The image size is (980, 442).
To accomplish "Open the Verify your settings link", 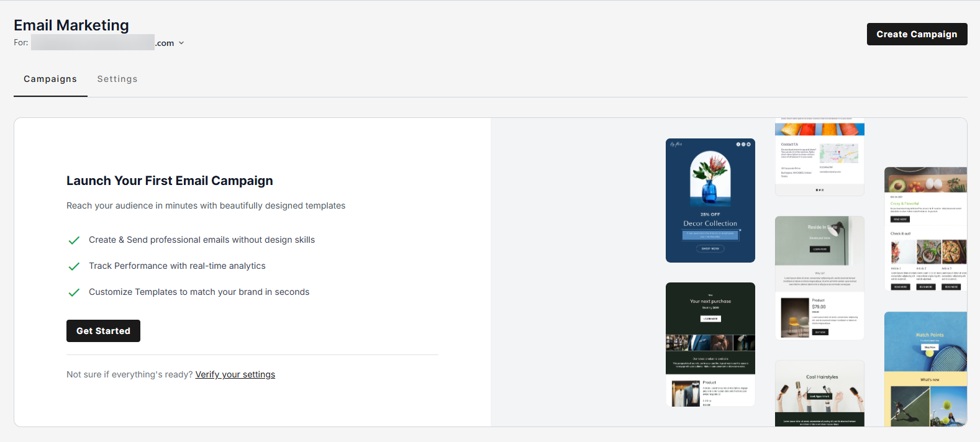I will click(235, 374).
